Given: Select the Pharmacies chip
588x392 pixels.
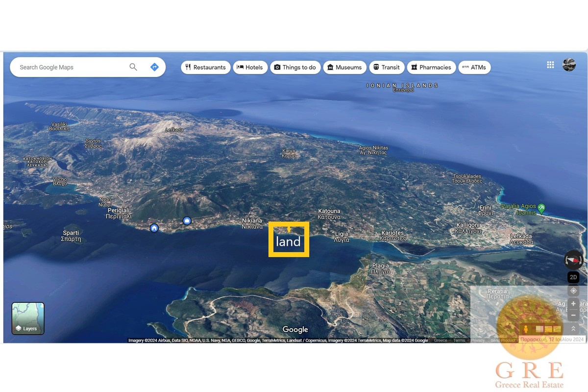Looking at the screenshot, I should (431, 68).
